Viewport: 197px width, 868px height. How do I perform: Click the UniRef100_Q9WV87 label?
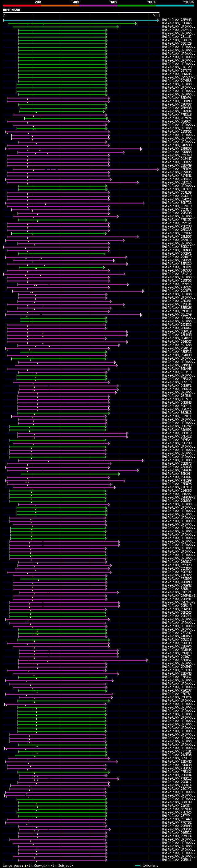(x=177, y=104)
